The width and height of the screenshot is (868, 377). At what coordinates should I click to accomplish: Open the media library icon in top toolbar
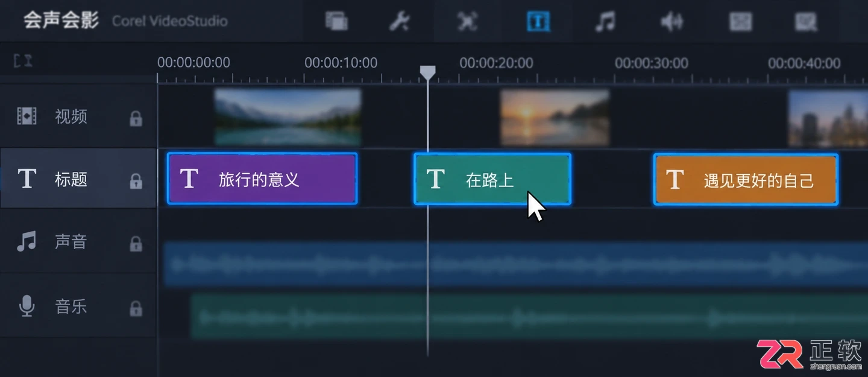(336, 21)
